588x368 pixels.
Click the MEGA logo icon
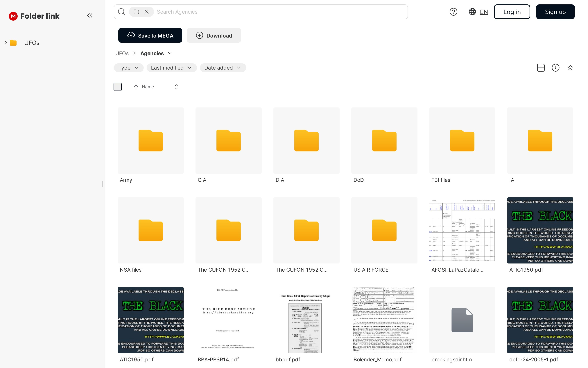pos(13,16)
